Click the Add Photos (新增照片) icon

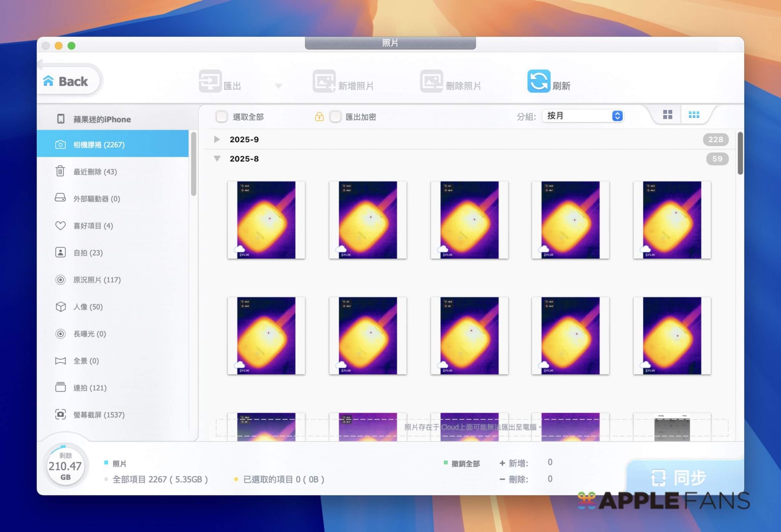[x=324, y=81]
